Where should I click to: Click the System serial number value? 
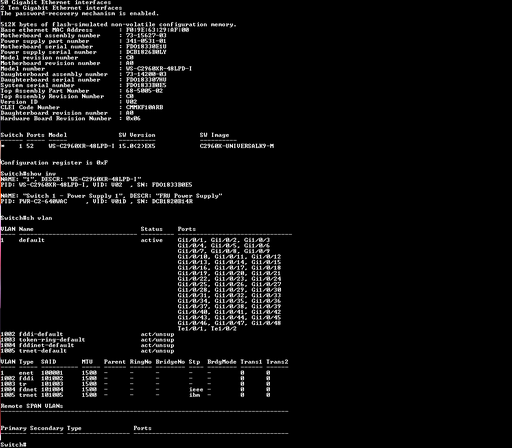[x=146, y=85]
